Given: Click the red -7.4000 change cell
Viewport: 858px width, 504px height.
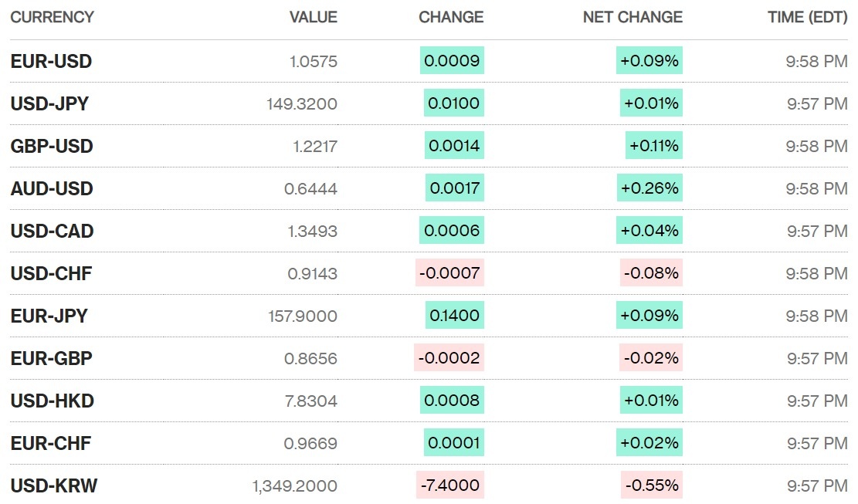Looking at the screenshot, I should 449,485.
